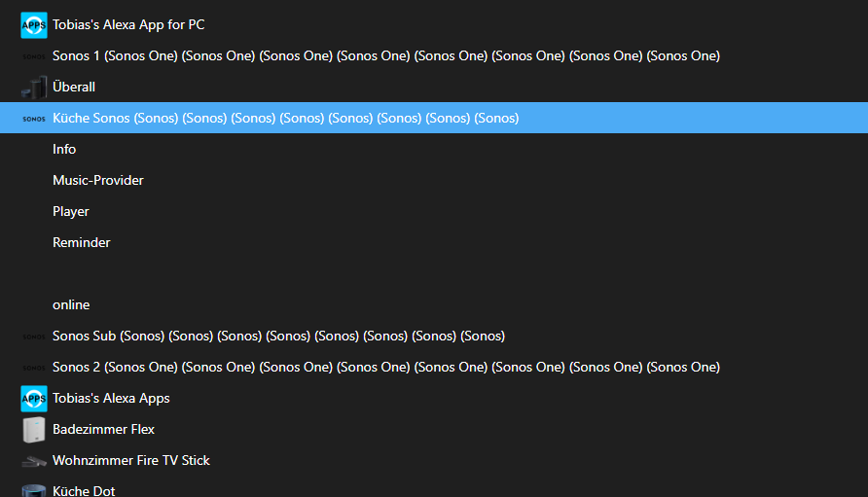This screenshot has height=497, width=868.
Task: Open the Info entry under Küche Sonos
Action: pyautogui.click(x=64, y=150)
